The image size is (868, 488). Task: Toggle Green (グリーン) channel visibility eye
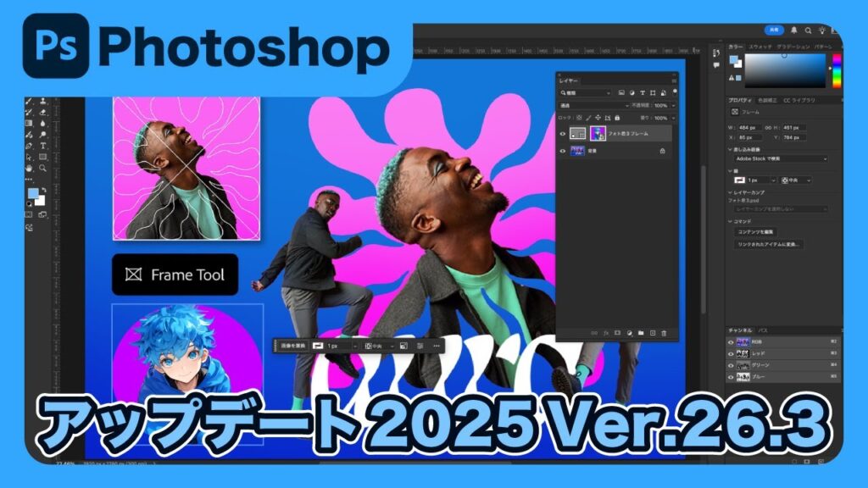pos(731,366)
